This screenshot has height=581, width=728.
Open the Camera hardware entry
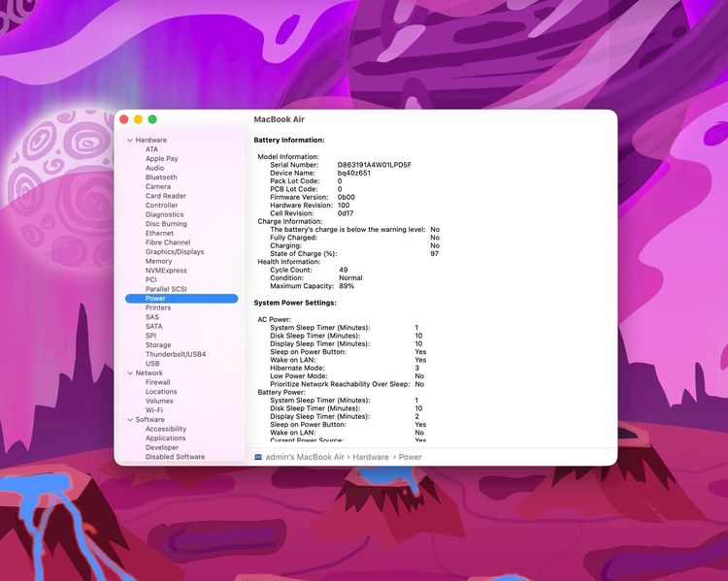(x=158, y=186)
